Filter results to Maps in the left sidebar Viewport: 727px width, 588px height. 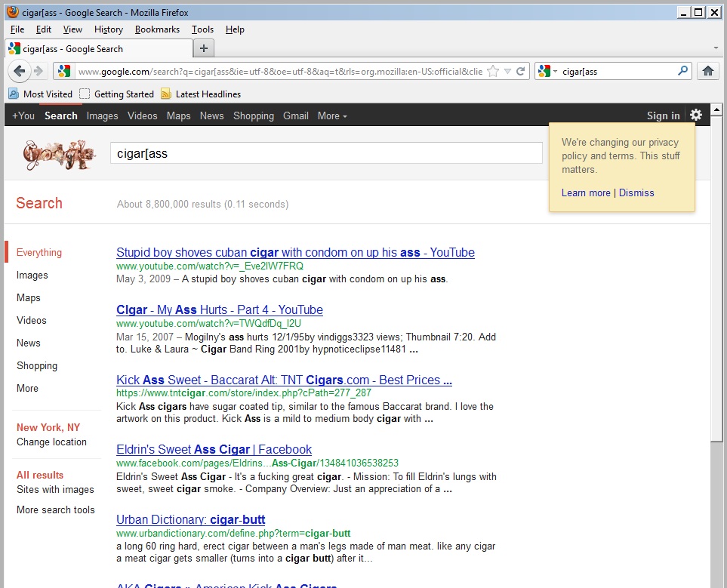point(28,297)
